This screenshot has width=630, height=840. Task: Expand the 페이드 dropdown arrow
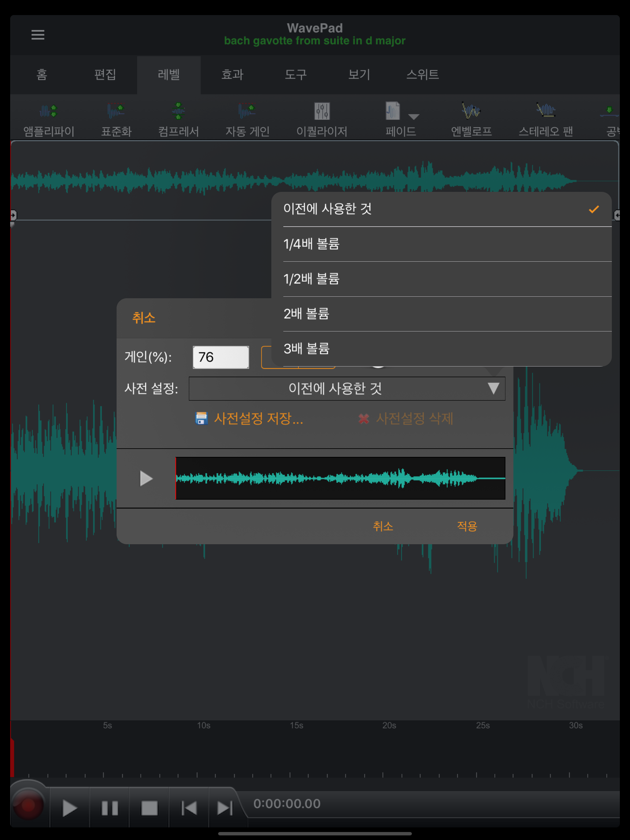[x=414, y=117]
